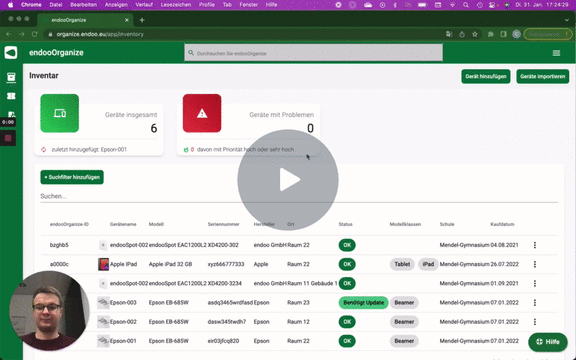The width and height of the screenshot is (576, 360).
Task: Click the Epson-001 device name
Action: (x=123, y=341)
